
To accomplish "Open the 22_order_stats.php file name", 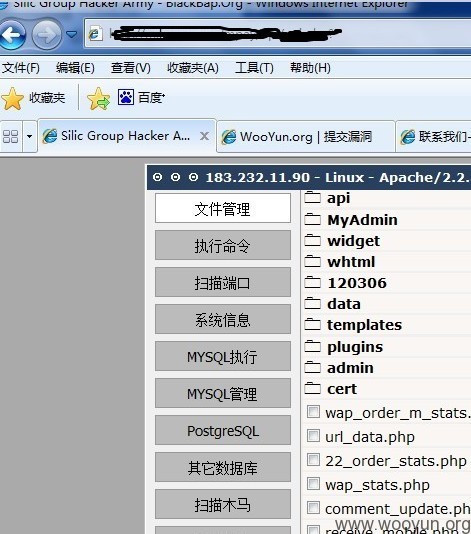I will [396, 461].
